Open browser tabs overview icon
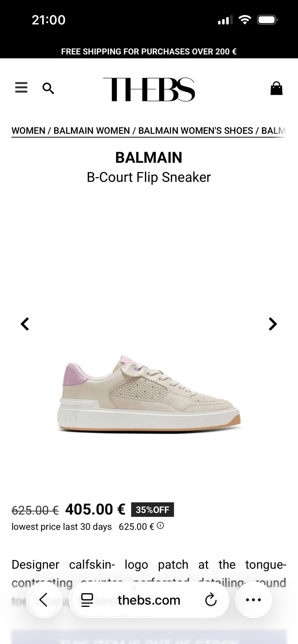The image size is (298, 644). (87, 600)
